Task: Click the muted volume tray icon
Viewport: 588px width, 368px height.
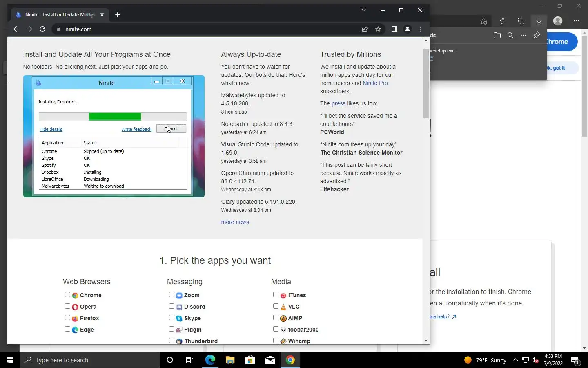Action: coord(535,360)
